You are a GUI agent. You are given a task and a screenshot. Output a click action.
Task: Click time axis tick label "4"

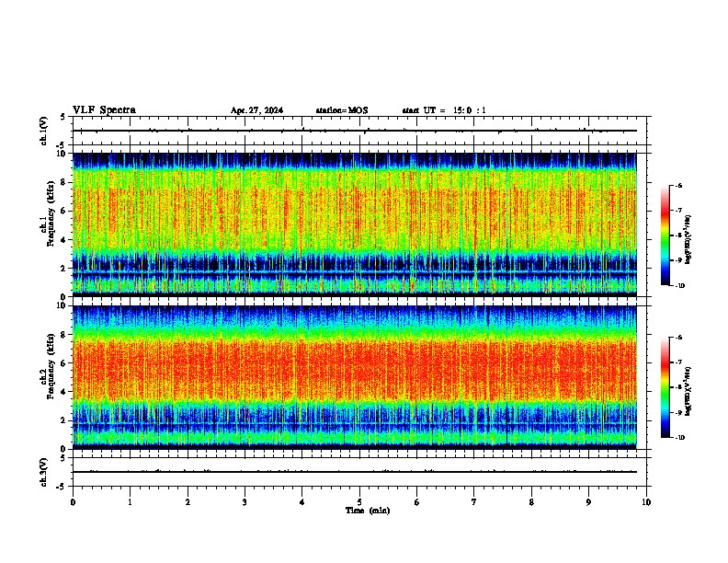[x=302, y=502]
